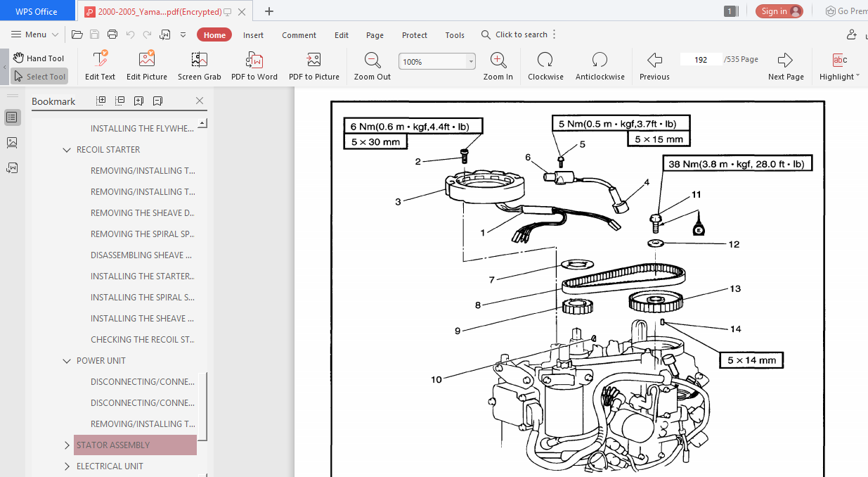The image size is (868, 477).
Task: Go to Previous page
Action: point(654,66)
